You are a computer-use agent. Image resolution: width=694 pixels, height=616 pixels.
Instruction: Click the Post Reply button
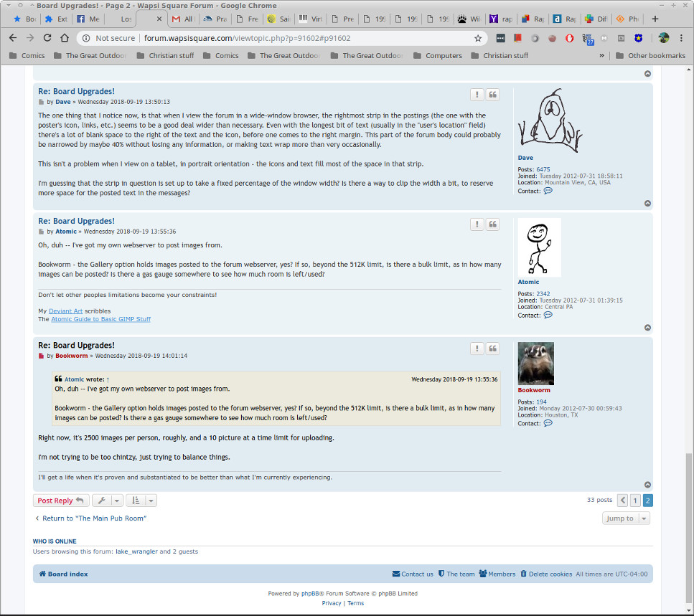click(x=61, y=501)
